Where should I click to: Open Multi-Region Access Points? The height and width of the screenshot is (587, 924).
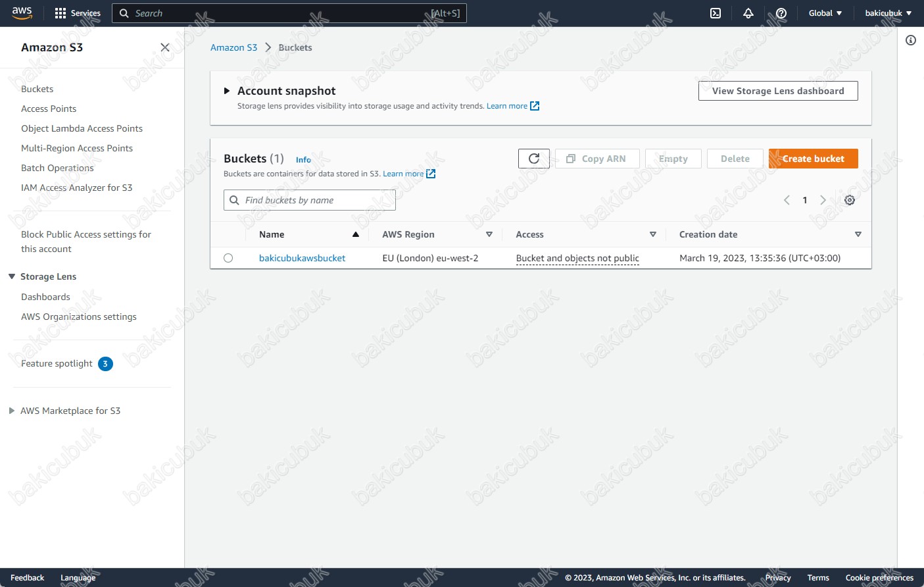pyautogui.click(x=77, y=148)
